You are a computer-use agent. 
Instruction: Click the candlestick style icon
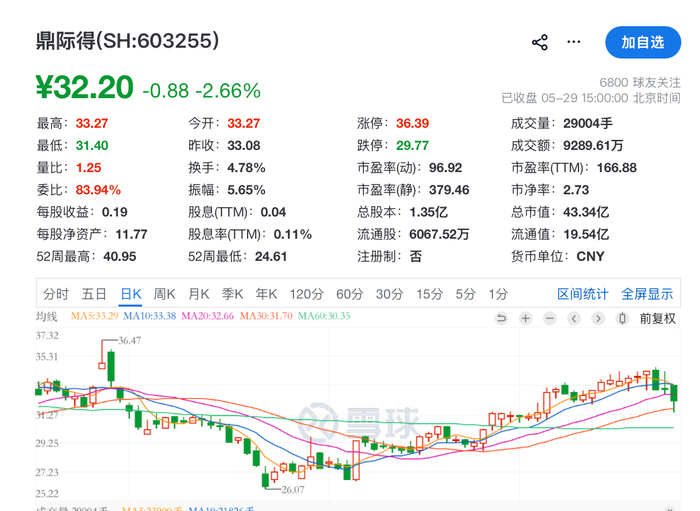point(622,319)
